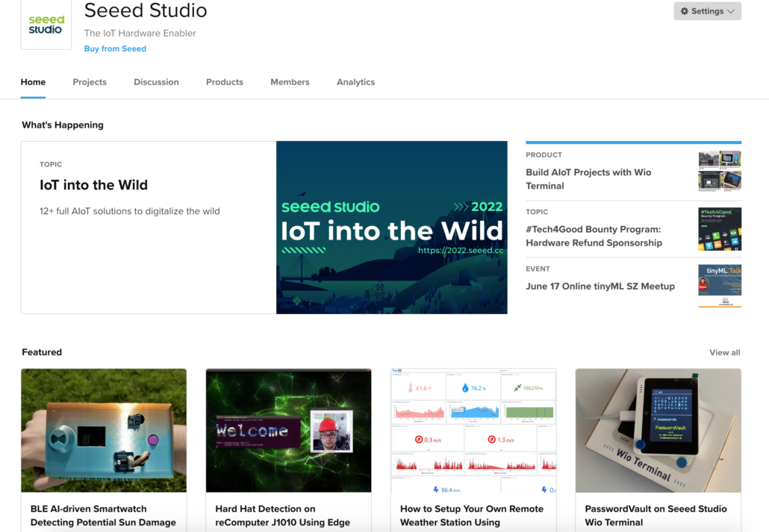Open the IoT into the Wild topic title
Image resolution: width=769 pixels, height=532 pixels.
coord(93,185)
